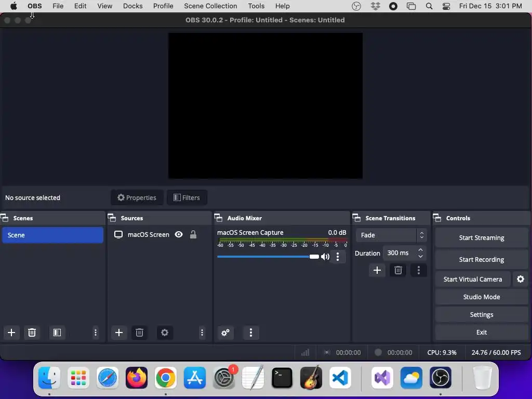Screen dimensions: 532x399
Task: Open Visual Studio Code from the Dock
Action: pos(340,378)
